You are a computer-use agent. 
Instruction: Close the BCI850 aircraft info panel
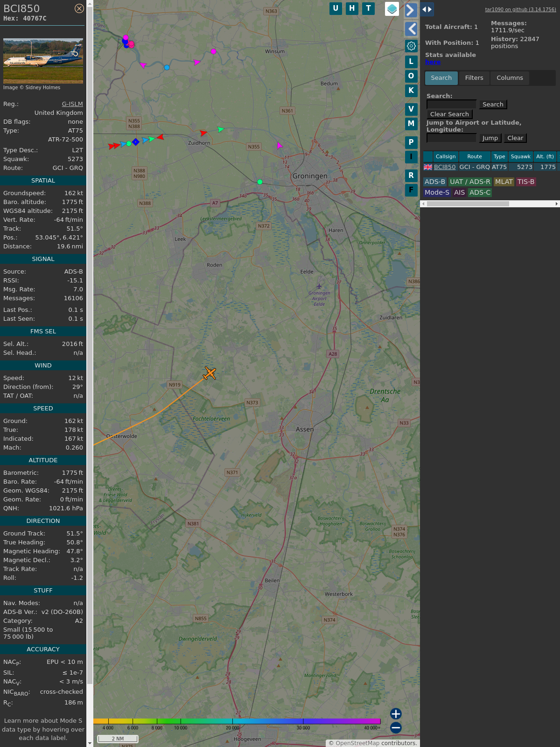click(79, 8)
